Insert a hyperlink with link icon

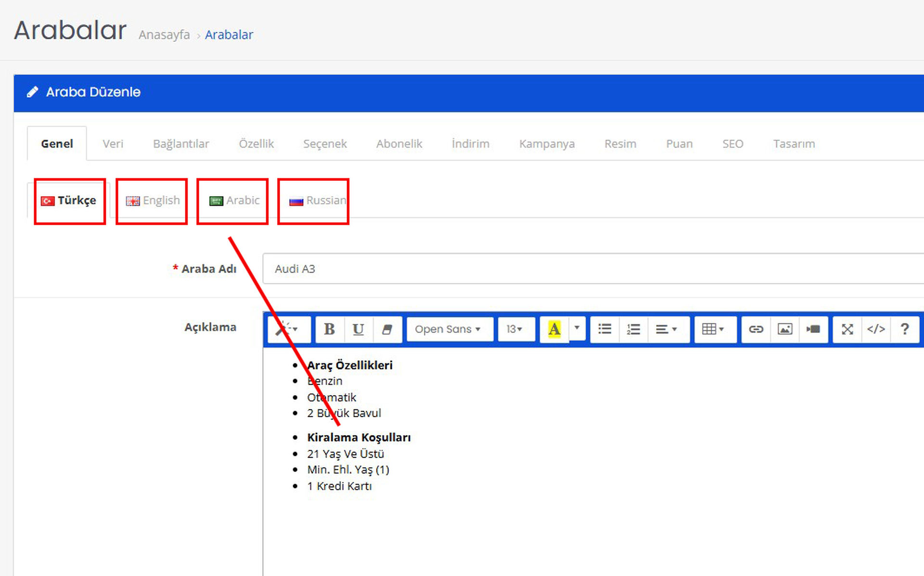[756, 329]
